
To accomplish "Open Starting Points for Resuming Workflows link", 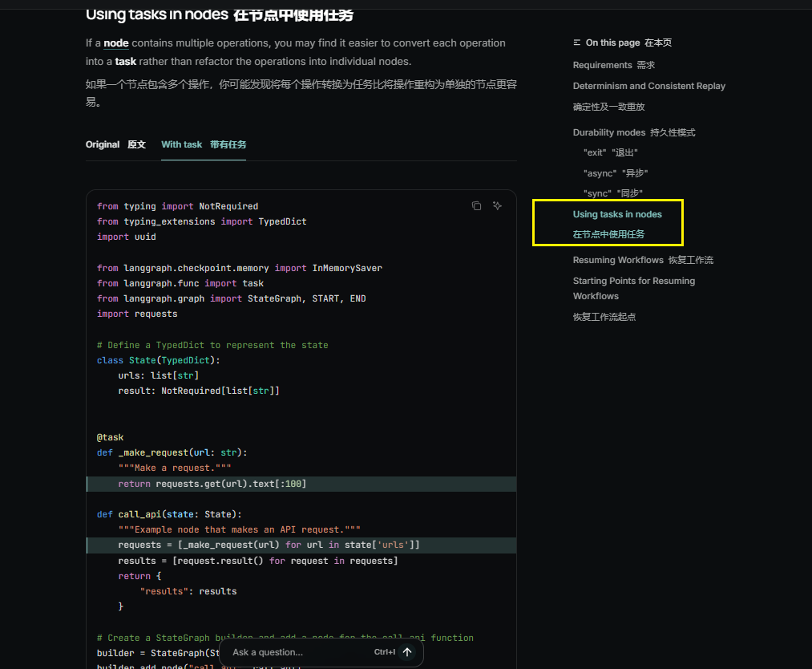I will (x=634, y=289).
